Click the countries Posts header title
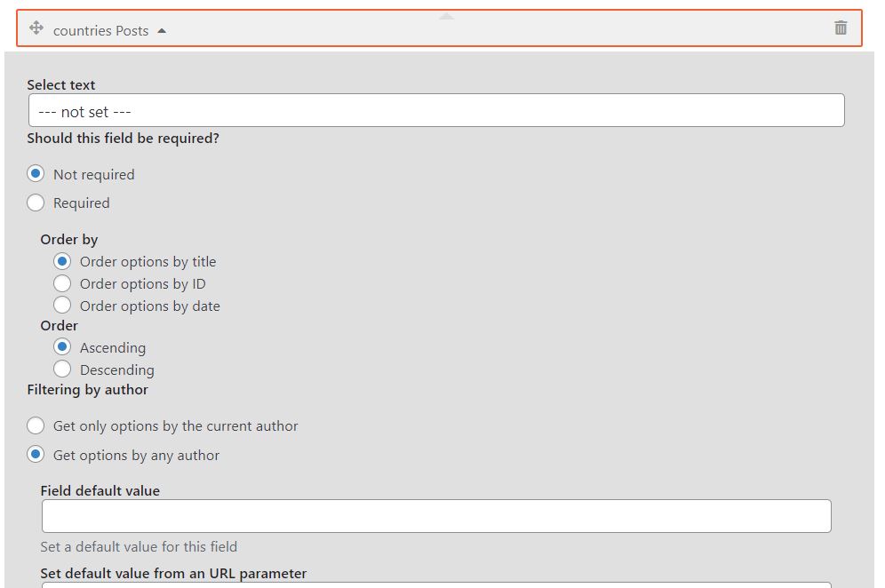Viewport: 885px width, 588px height. 100,30
